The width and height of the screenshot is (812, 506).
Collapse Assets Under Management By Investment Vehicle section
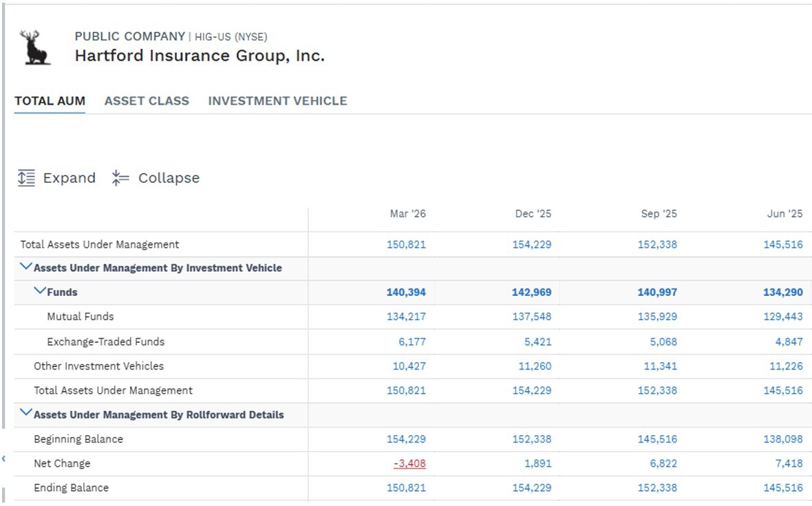pos(25,266)
